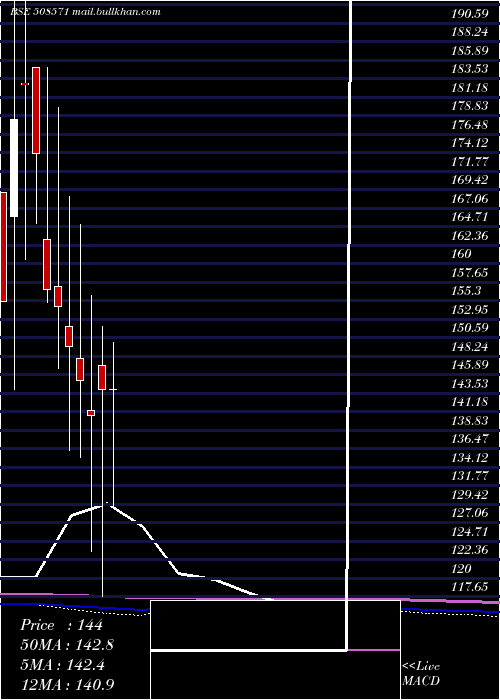Viewport: 500px width, 700px height.
Task: Select the 129.42 price axis label
Action: point(470,495)
